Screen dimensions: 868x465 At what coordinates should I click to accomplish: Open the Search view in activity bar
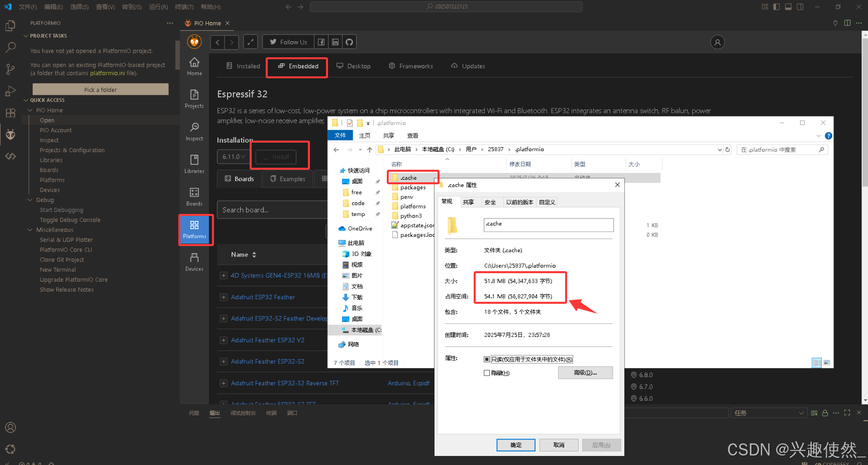coord(10,47)
